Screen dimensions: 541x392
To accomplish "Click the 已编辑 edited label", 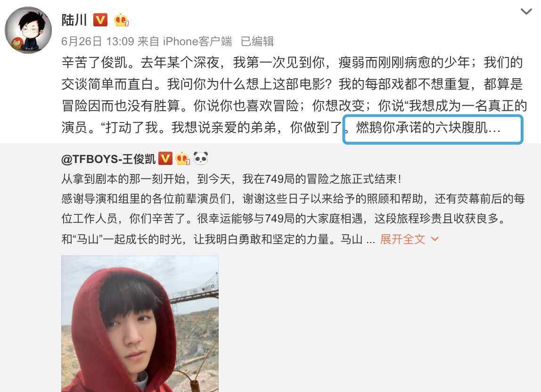I will 257,41.
